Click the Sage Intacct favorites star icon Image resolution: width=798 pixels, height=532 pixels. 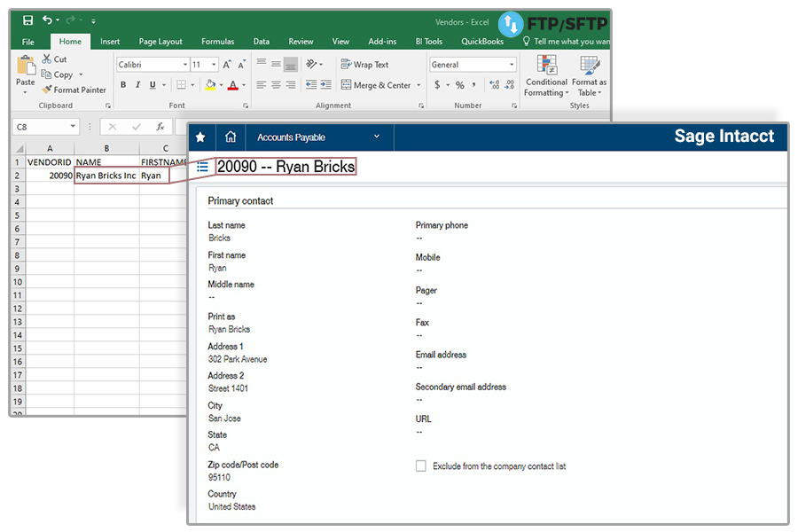coord(200,137)
